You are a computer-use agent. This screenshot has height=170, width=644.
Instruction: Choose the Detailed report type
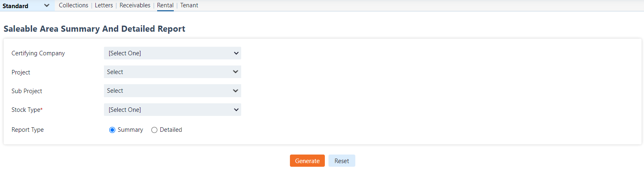[154, 130]
